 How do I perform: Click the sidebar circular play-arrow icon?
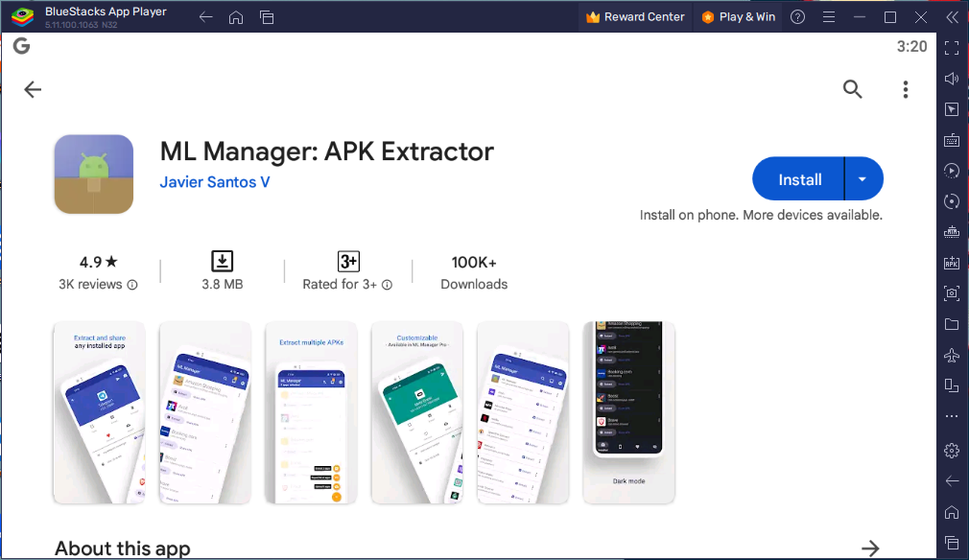(952, 171)
